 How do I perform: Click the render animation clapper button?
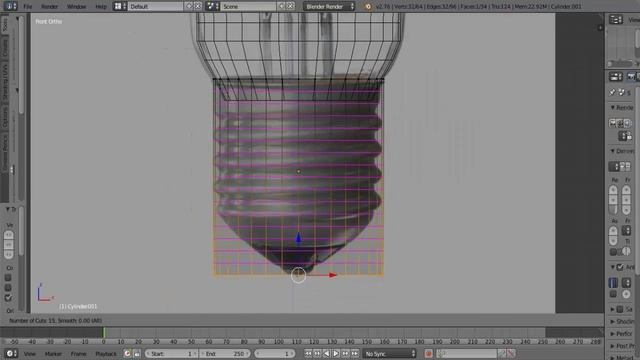click(620, 123)
